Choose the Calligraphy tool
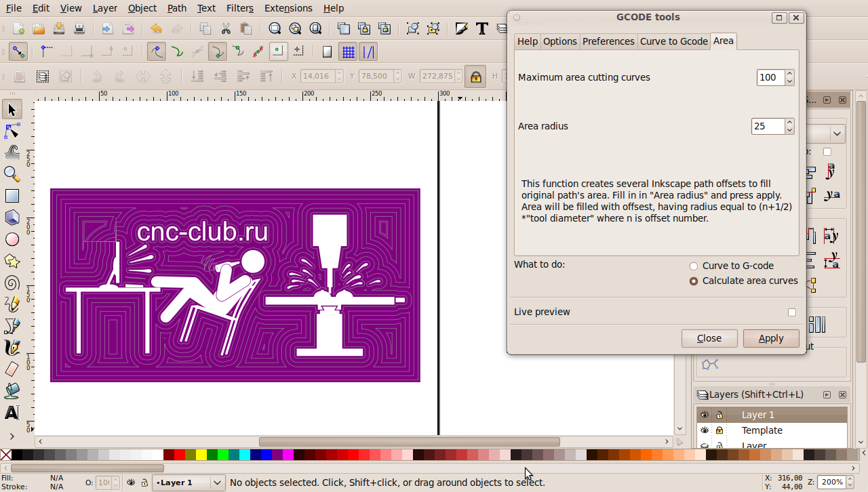Image resolution: width=868 pixels, height=492 pixels. pos(12,348)
